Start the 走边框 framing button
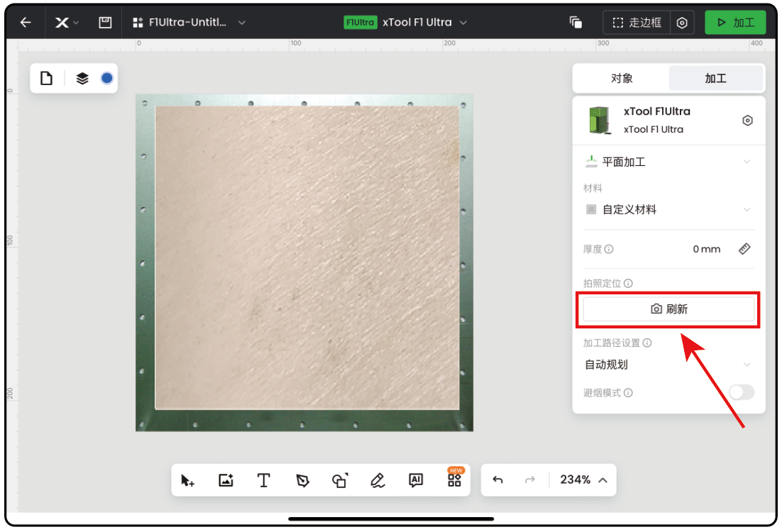This screenshot has width=782, height=532. pyautogui.click(x=637, y=23)
